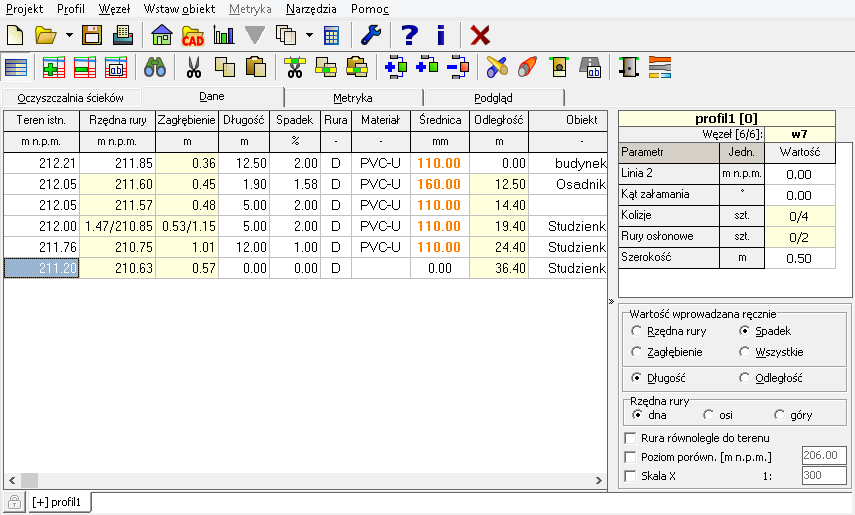Open the Profil menu

(71, 9)
